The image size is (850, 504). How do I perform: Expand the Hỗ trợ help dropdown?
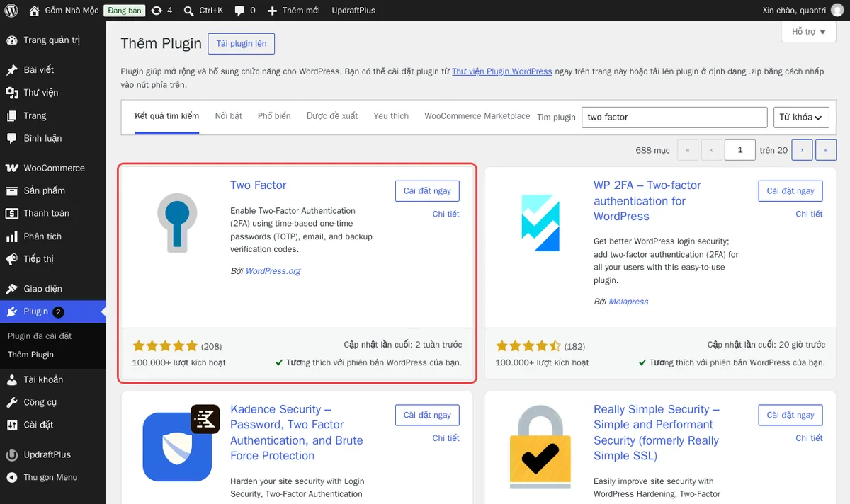tap(808, 32)
